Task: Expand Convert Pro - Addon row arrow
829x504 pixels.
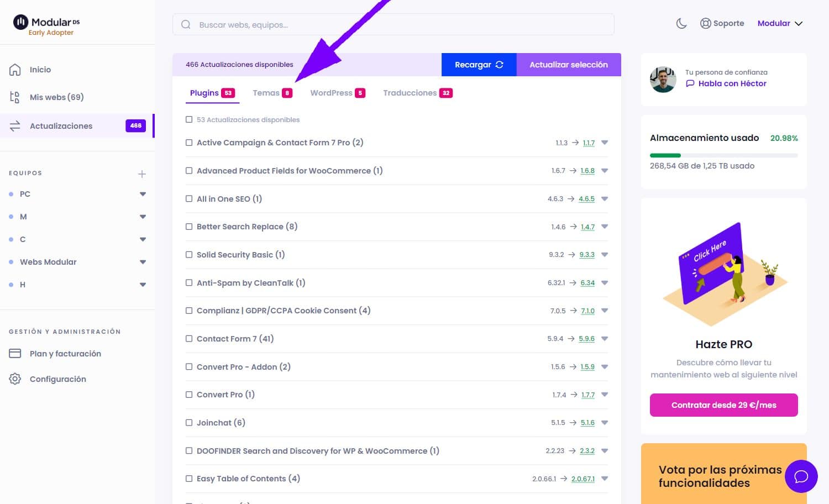Action: click(605, 367)
